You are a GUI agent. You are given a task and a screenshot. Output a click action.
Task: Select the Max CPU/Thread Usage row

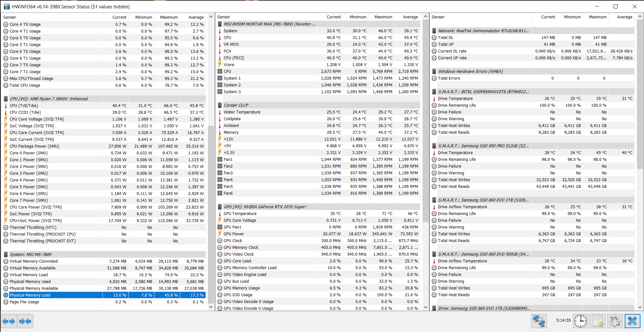[103, 79]
